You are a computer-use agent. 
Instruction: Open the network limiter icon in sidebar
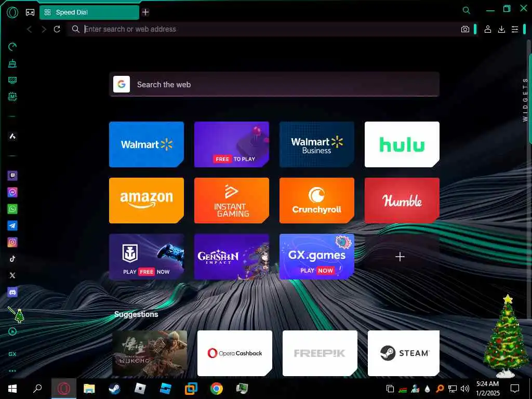(x=12, y=80)
